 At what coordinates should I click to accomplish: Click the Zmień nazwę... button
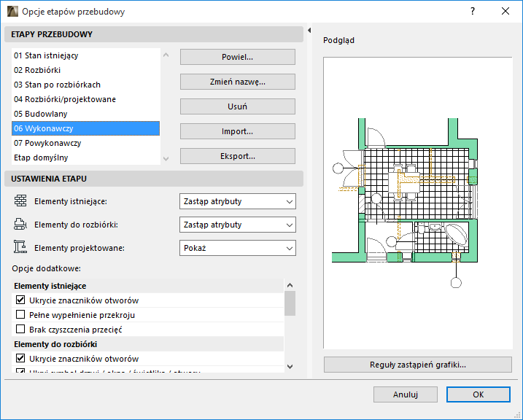(238, 82)
